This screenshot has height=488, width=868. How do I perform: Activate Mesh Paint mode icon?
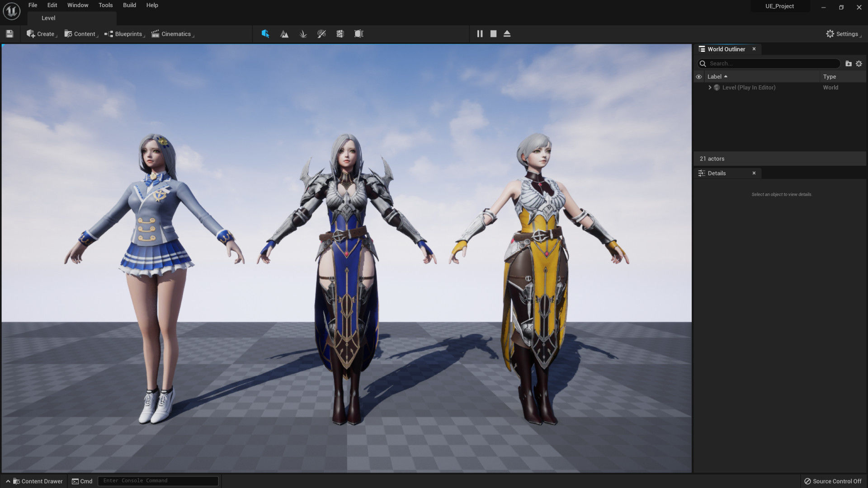pos(321,34)
